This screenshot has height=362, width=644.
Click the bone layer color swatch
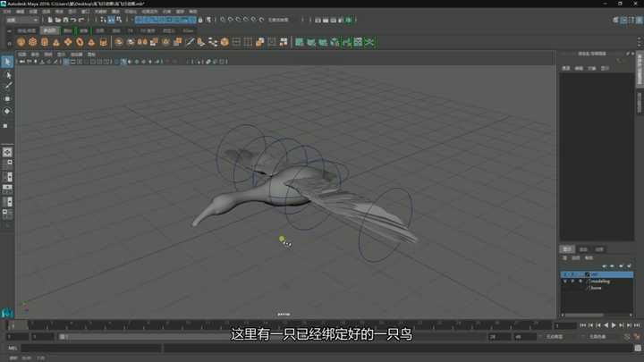pos(588,288)
